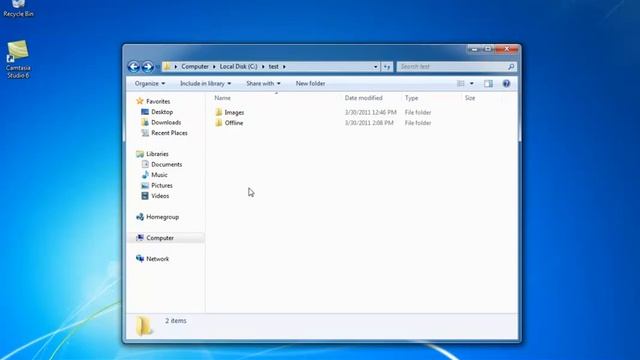Open Videos label under Libraries
Viewport: 640px width, 360px height.
click(160, 196)
